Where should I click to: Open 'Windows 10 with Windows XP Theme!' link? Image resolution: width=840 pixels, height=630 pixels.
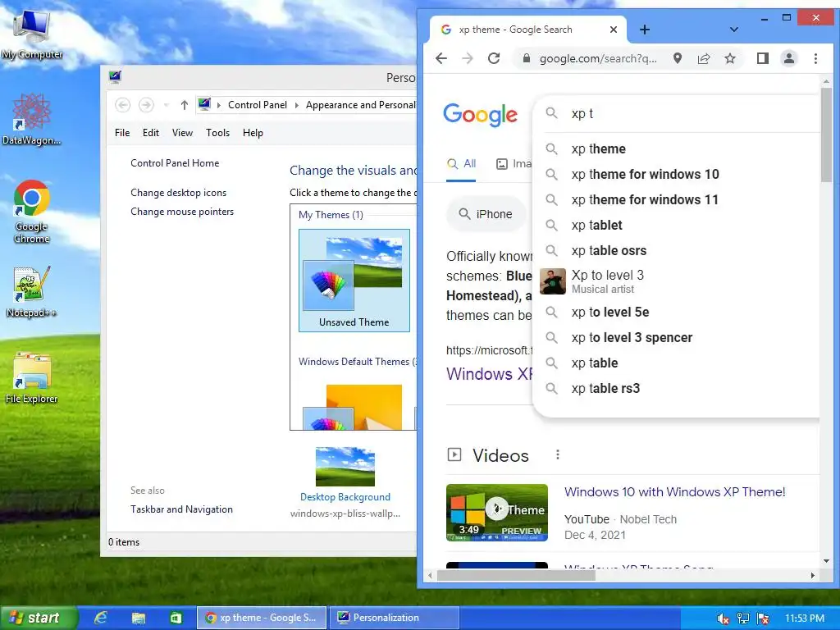(x=674, y=492)
